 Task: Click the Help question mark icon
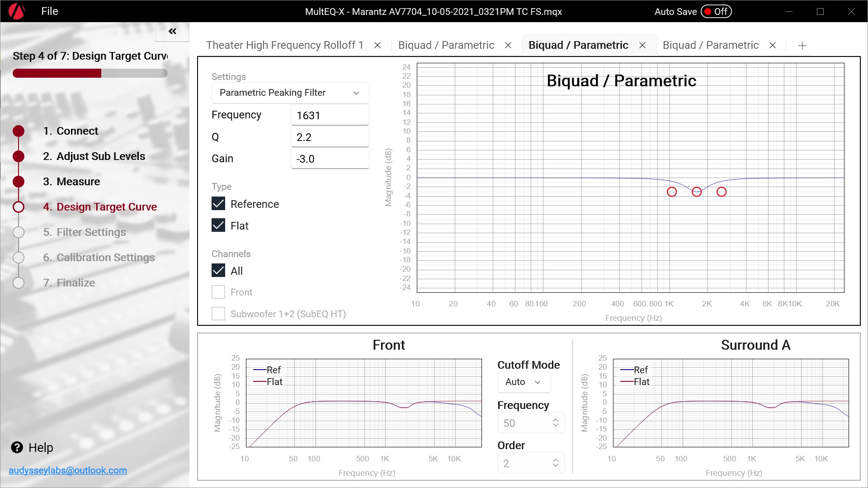click(x=17, y=447)
